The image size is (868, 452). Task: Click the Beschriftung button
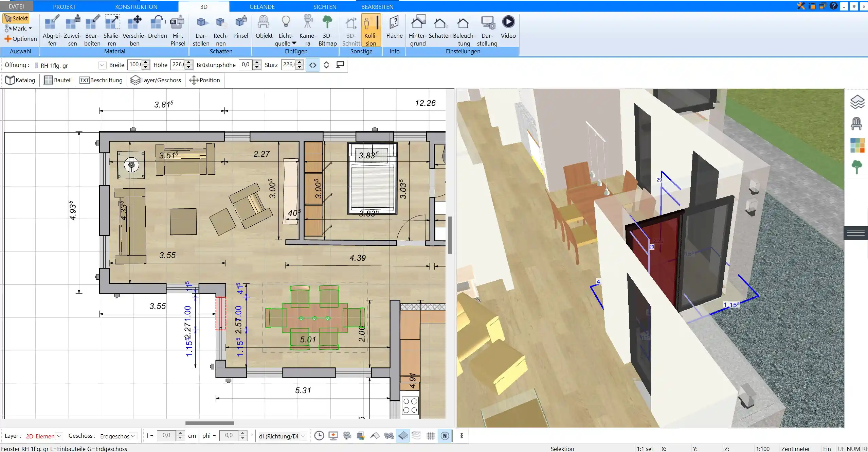[101, 80]
